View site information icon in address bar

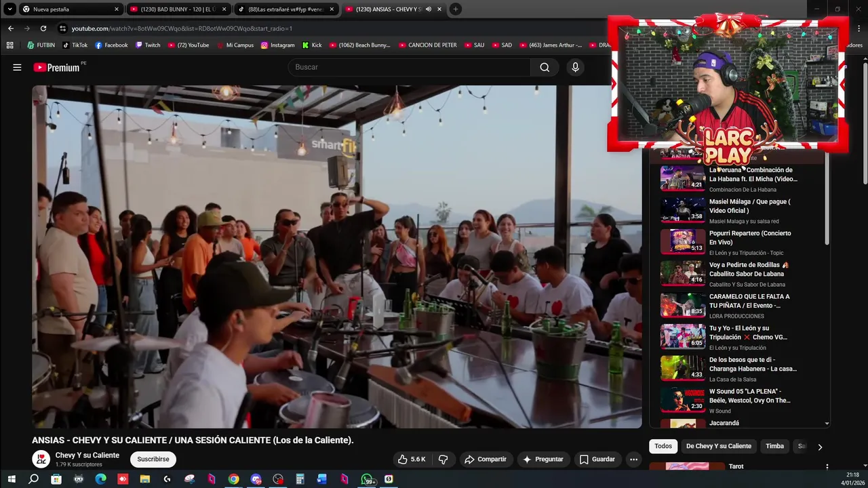63,28
